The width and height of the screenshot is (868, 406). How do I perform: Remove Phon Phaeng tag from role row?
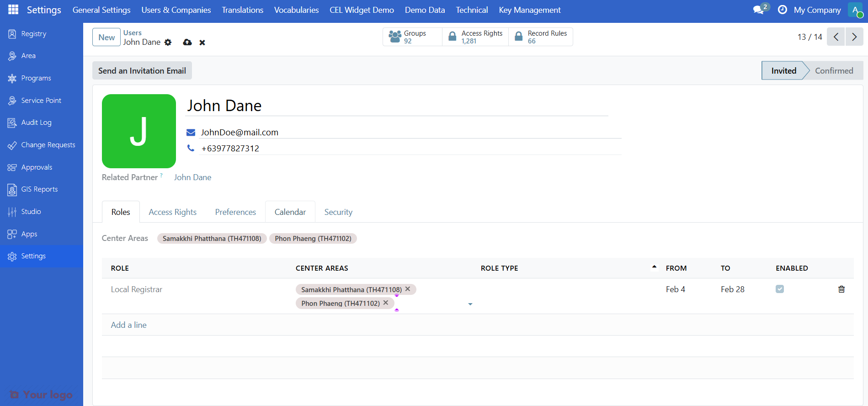[x=386, y=303]
